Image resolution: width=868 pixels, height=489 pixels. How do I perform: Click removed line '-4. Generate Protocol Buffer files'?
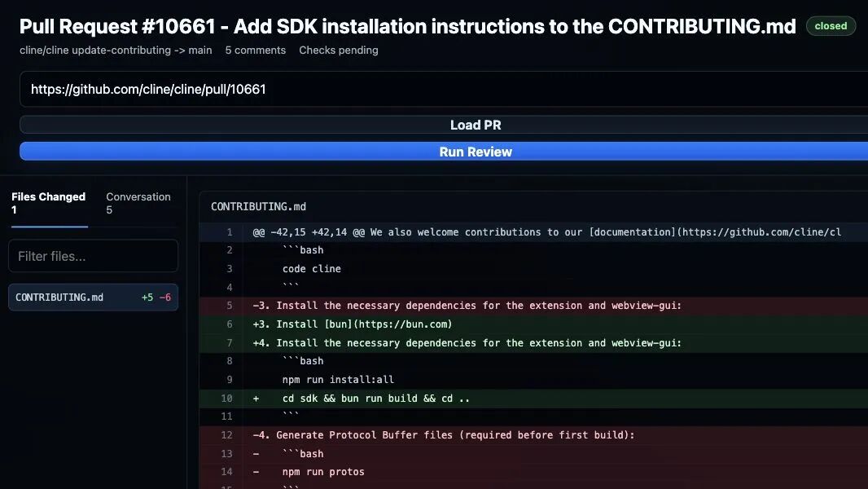[x=533, y=434]
